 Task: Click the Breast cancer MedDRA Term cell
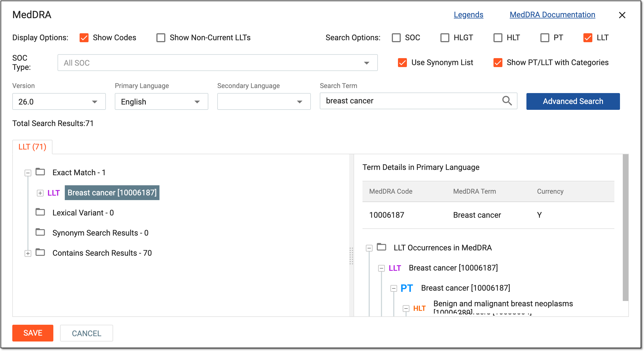[477, 215]
